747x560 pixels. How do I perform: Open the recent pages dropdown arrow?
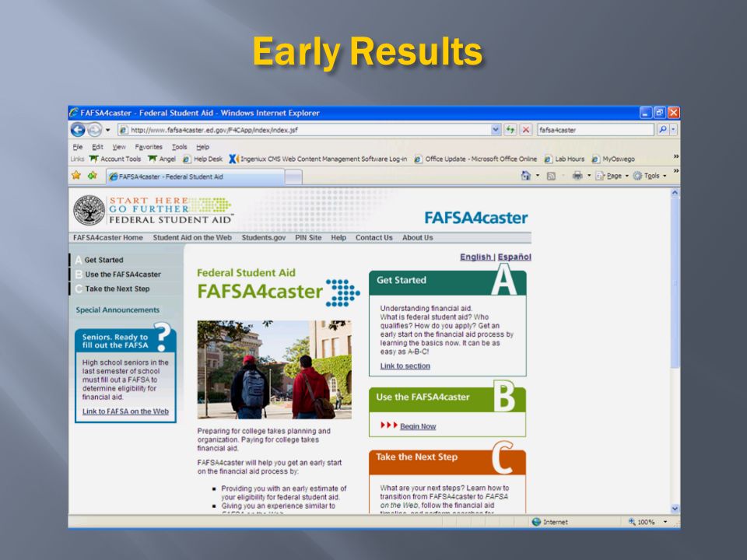(x=107, y=130)
